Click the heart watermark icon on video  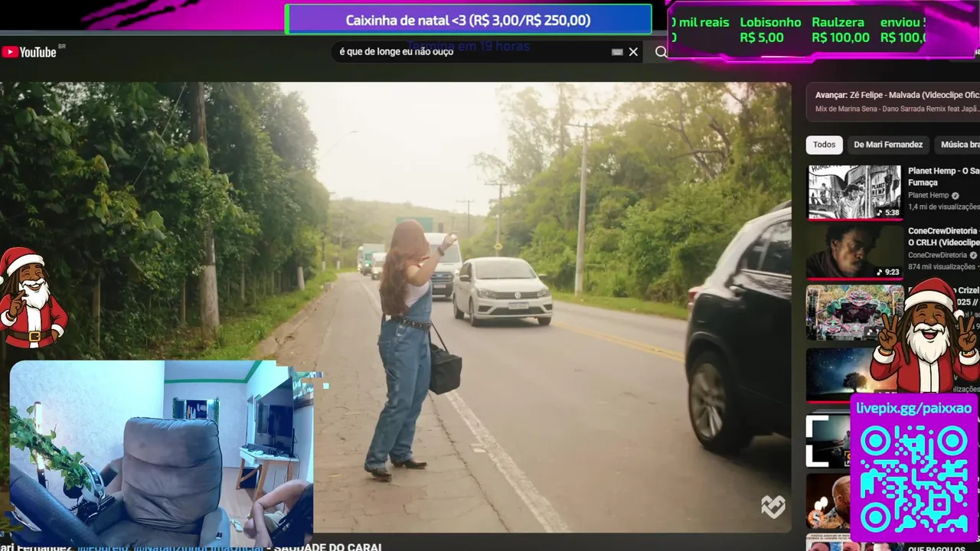pos(773,506)
